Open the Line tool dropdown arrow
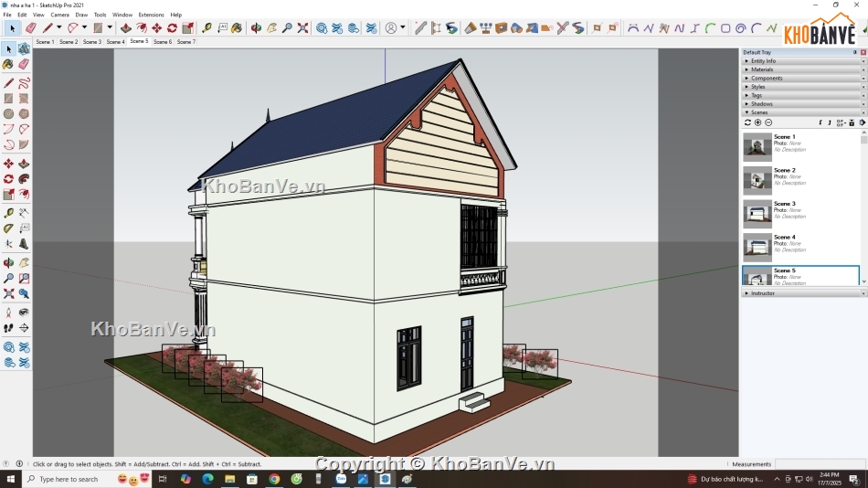 (58, 27)
